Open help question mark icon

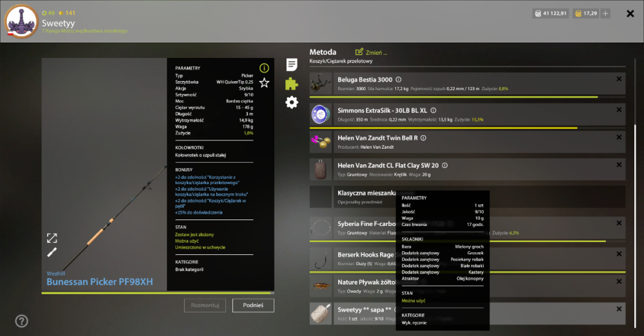(x=21, y=321)
